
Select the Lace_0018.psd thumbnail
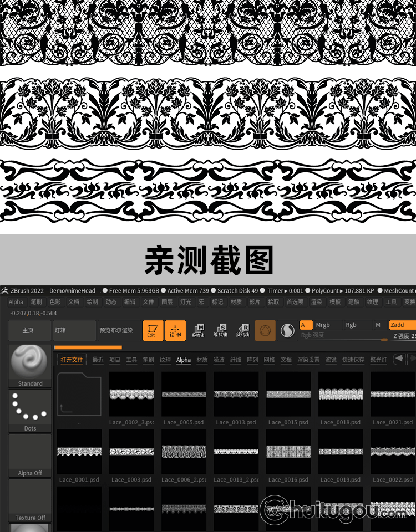(341, 395)
